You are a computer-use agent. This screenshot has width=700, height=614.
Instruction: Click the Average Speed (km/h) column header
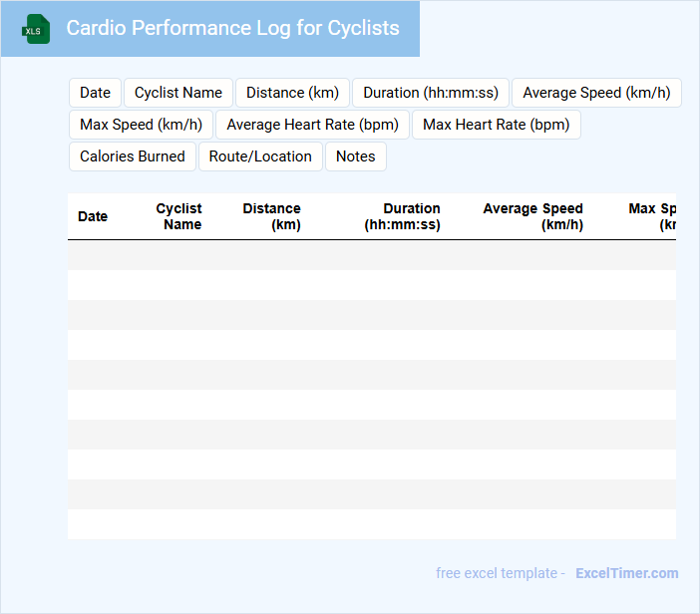(x=533, y=216)
